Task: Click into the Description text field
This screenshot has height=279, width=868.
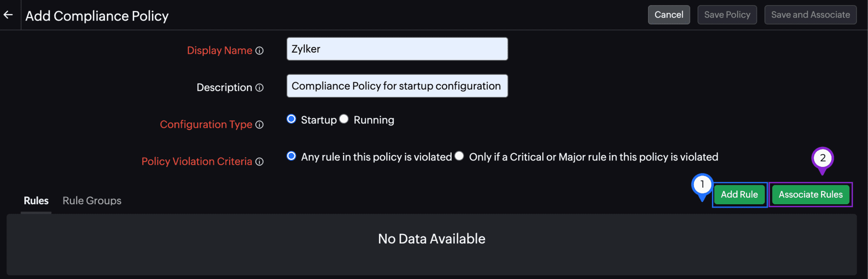Action: (x=397, y=86)
